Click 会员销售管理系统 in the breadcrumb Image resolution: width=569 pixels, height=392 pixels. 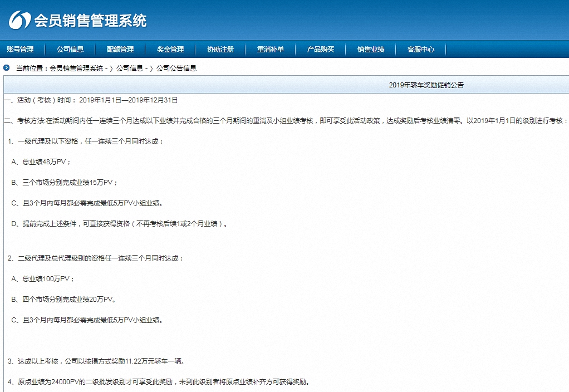[x=76, y=68]
